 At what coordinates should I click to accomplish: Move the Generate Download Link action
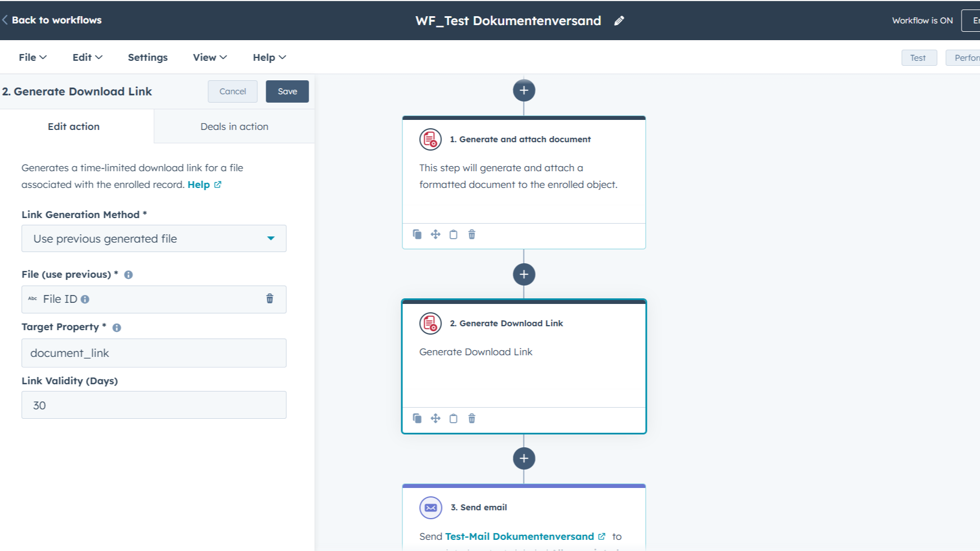click(435, 418)
